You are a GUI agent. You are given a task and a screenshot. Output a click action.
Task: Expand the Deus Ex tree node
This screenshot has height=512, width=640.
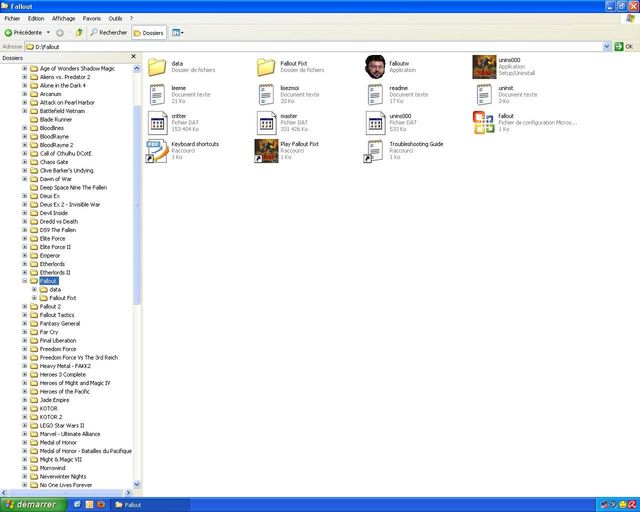tap(24, 196)
